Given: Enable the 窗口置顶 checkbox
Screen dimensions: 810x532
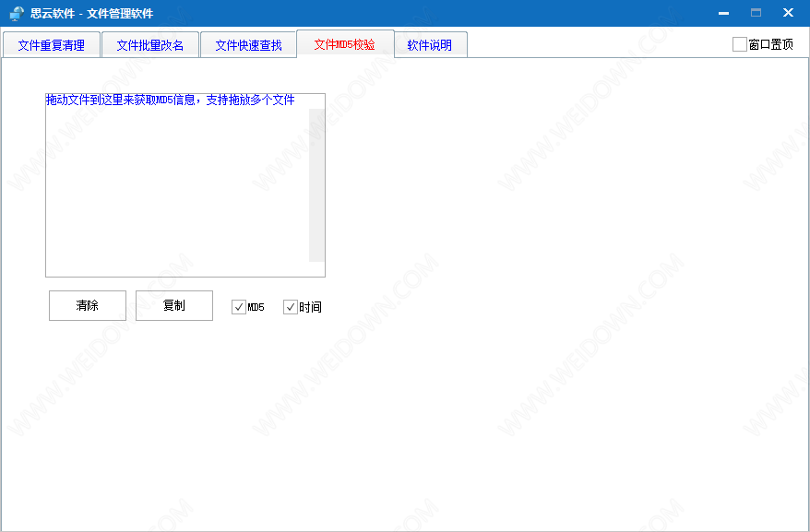Looking at the screenshot, I should pyautogui.click(x=740, y=44).
